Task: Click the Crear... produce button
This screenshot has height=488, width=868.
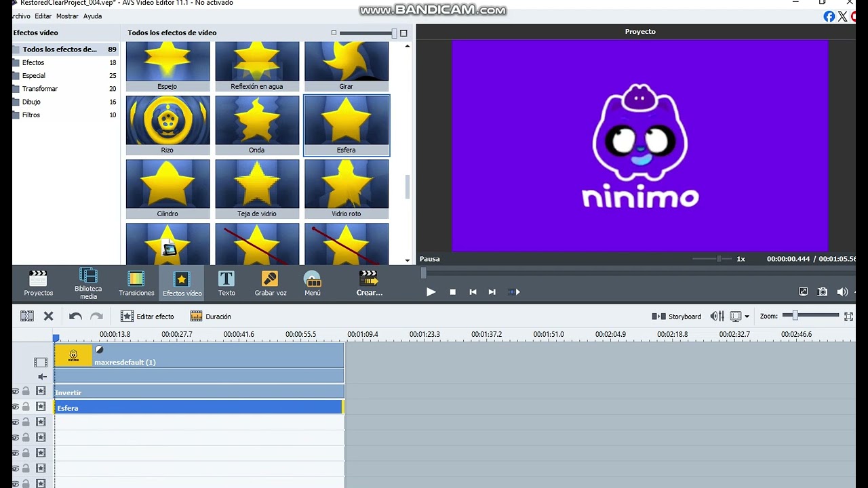Action: (x=369, y=283)
